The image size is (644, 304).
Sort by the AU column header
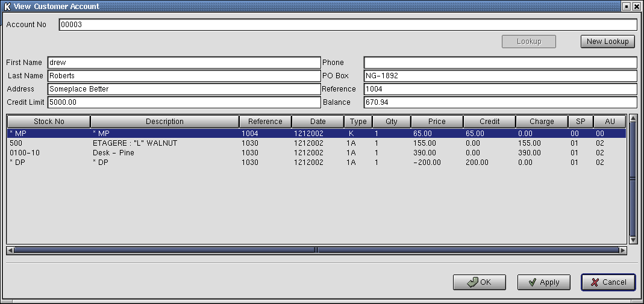coord(610,122)
